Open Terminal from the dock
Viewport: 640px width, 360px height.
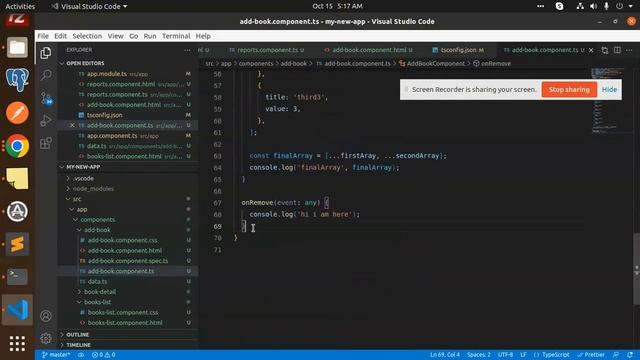pos(17,277)
